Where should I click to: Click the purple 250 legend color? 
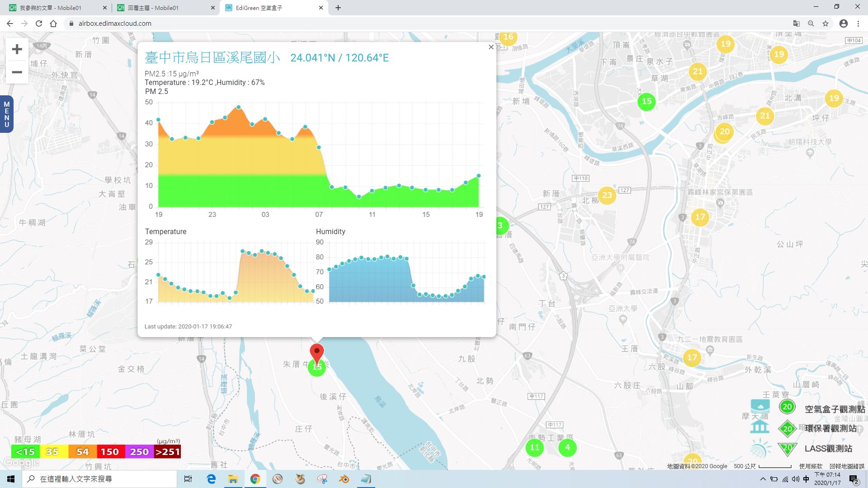pyautogui.click(x=139, y=451)
